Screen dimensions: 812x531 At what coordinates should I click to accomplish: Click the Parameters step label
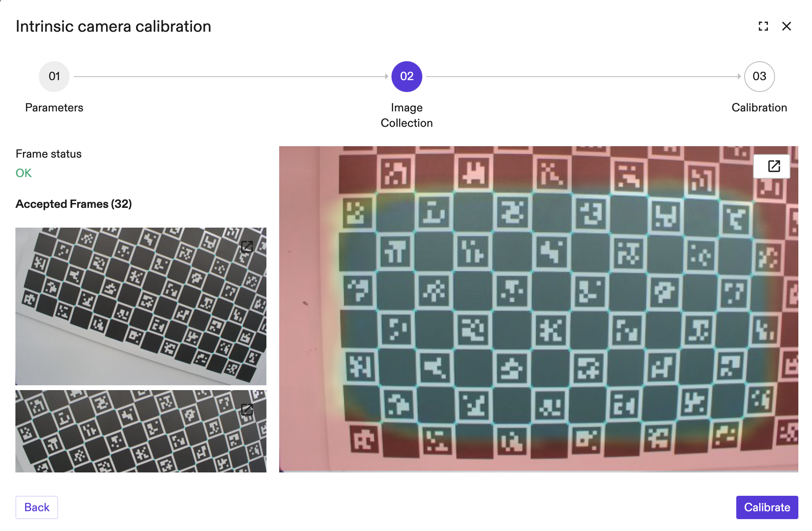click(x=54, y=107)
